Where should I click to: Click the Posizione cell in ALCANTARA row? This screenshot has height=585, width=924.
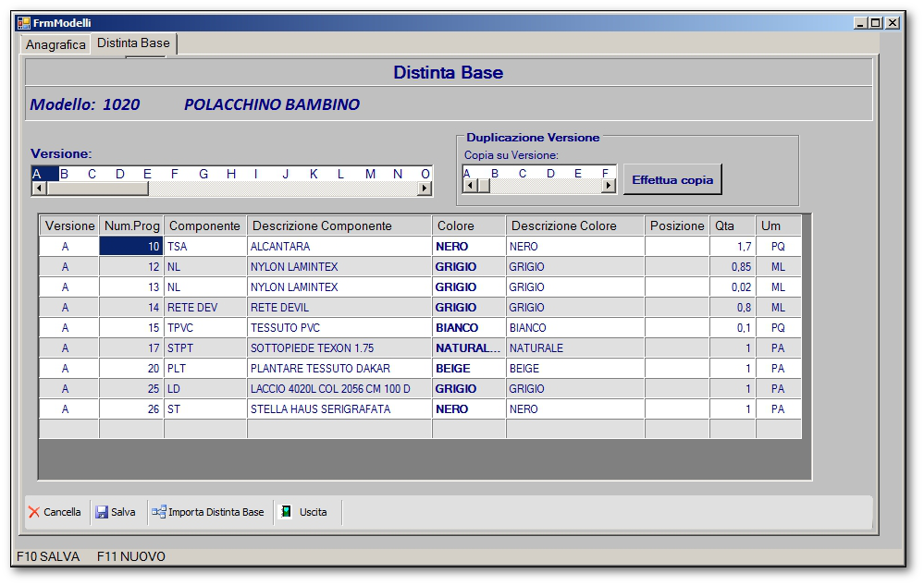[677, 247]
